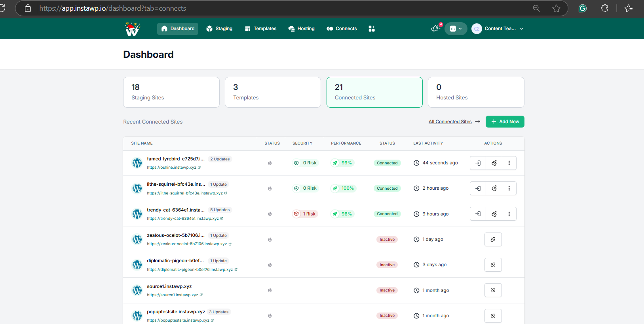Click the WordPress icon for famed-lyrebird
The width and height of the screenshot is (644, 324).
click(x=137, y=163)
